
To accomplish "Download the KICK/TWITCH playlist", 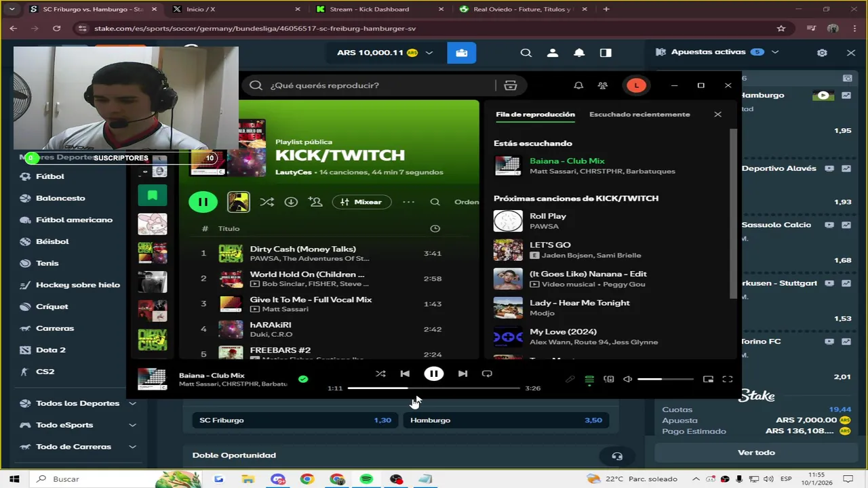I will (x=291, y=202).
